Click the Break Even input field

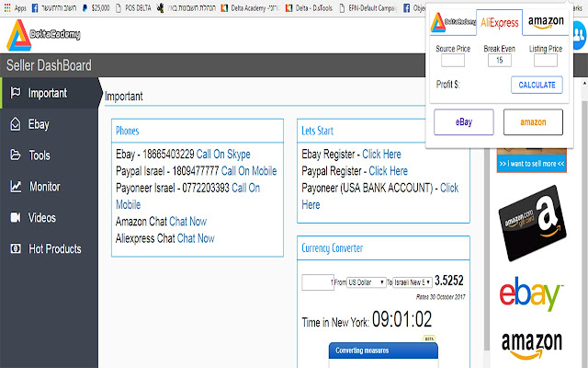point(500,60)
